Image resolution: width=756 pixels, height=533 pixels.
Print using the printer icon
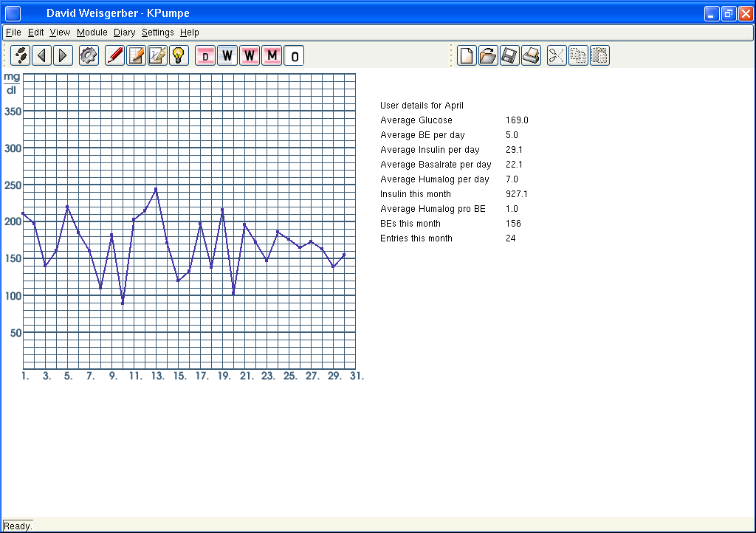pos(531,55)
